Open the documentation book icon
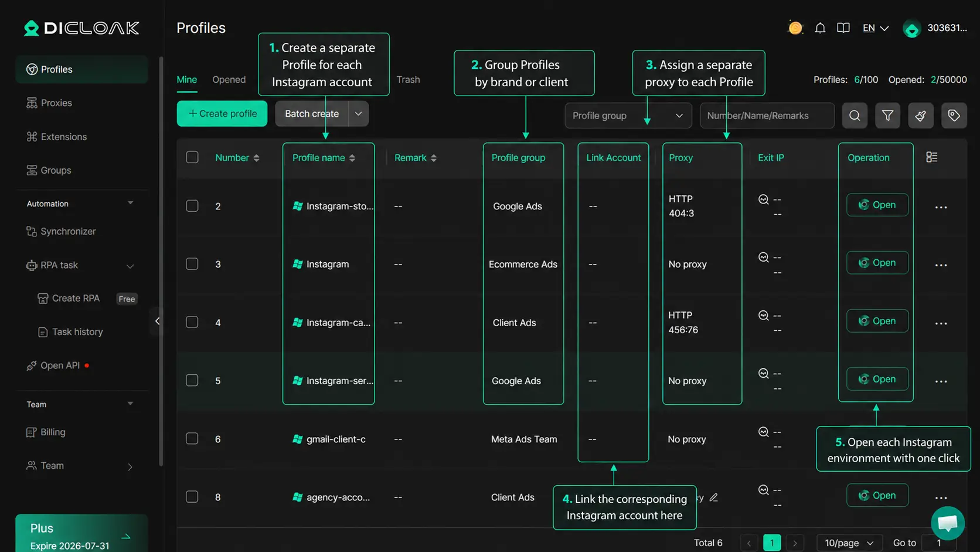 coord(843,28)
